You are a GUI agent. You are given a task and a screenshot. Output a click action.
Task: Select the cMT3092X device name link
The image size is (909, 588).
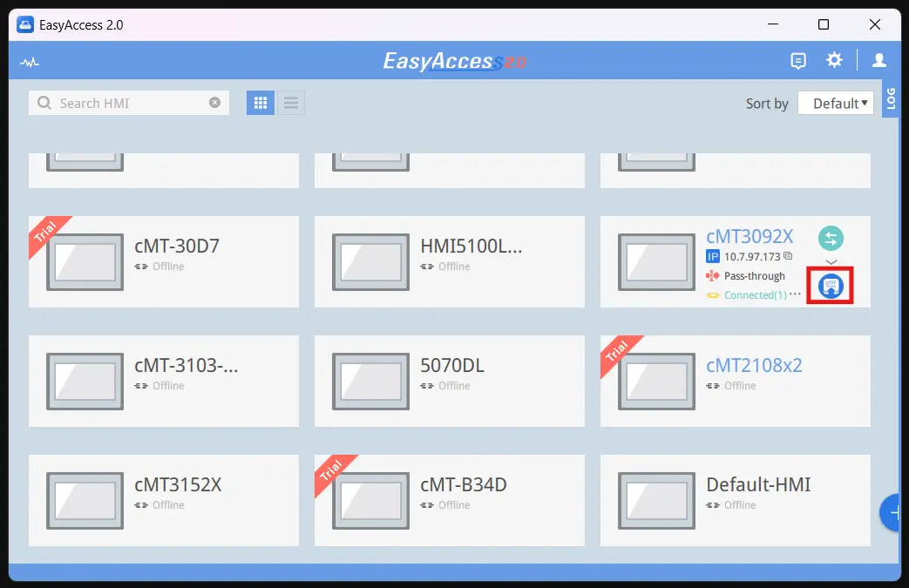751,235
